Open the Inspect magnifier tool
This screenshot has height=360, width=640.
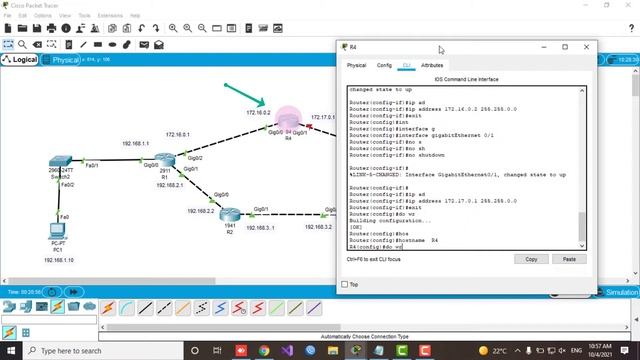pos(22,44)
